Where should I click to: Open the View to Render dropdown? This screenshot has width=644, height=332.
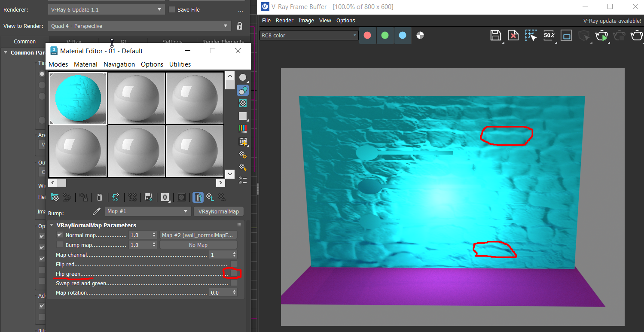[139, 26]
